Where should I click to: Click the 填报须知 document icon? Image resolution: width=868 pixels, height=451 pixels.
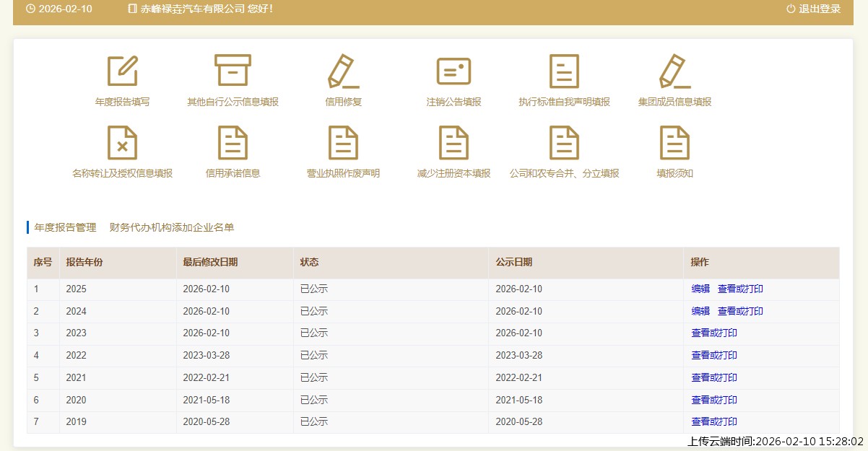pos(674,142)
